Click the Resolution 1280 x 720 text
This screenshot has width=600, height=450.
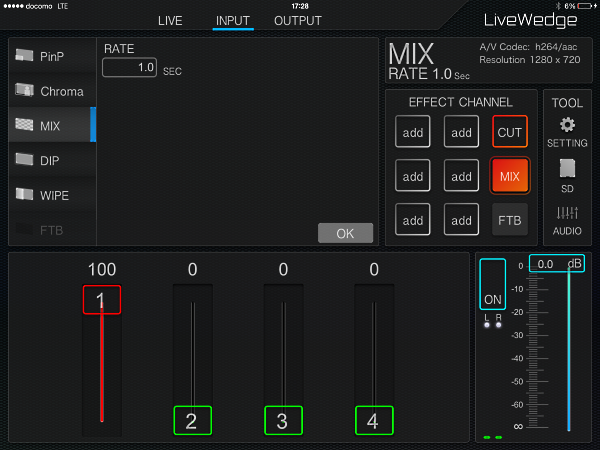click(x=530, y=60)
